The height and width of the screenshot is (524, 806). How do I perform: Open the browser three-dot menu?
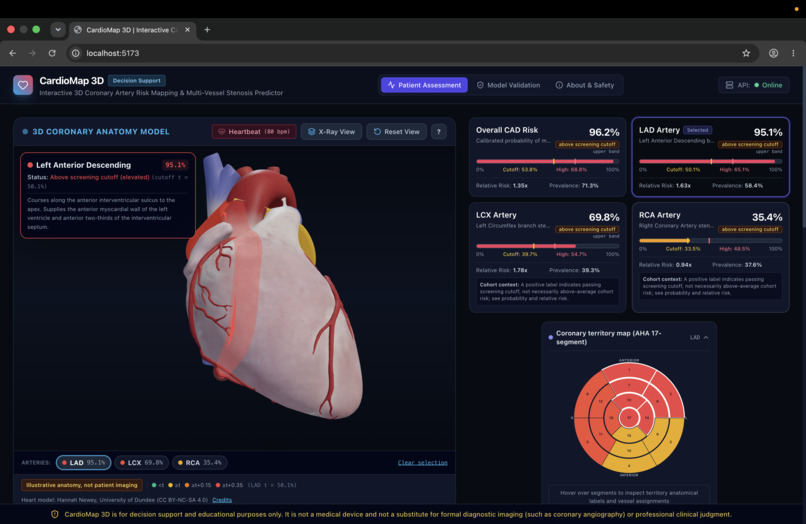point(793,53)
